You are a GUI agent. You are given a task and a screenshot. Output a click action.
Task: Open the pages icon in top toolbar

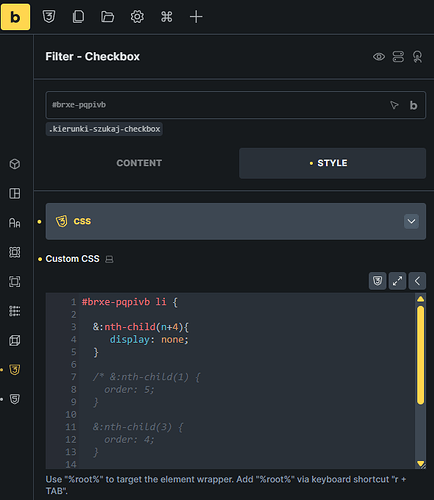pos(78,16)
